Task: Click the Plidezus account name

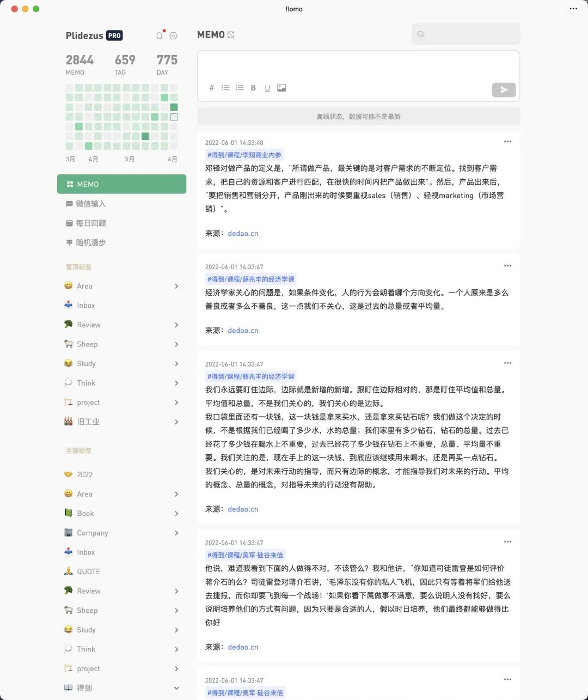Action: pyautogui.click(x=84, y=36)
